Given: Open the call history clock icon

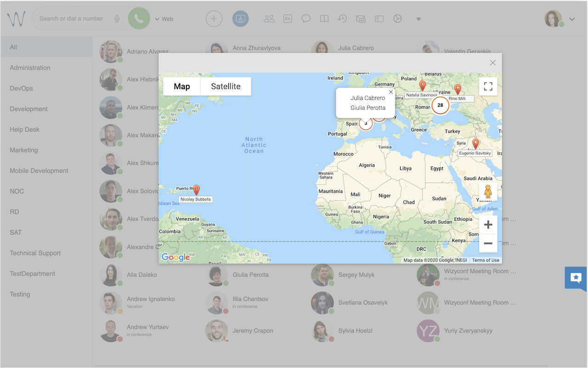Looking at the screenshot, I should pos(342,19).
